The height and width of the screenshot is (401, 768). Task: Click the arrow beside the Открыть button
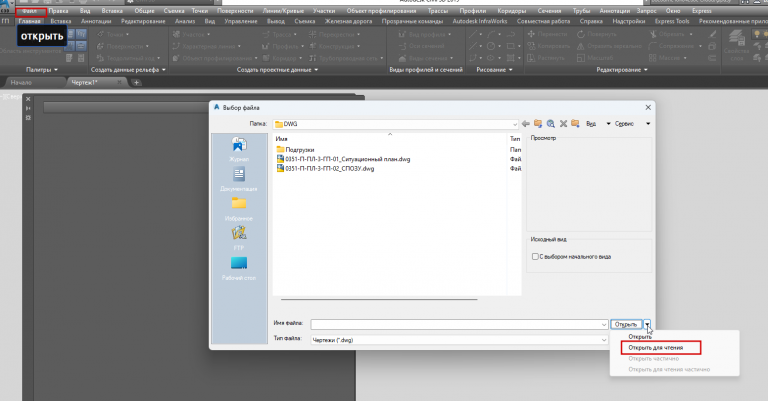(647, 325)
